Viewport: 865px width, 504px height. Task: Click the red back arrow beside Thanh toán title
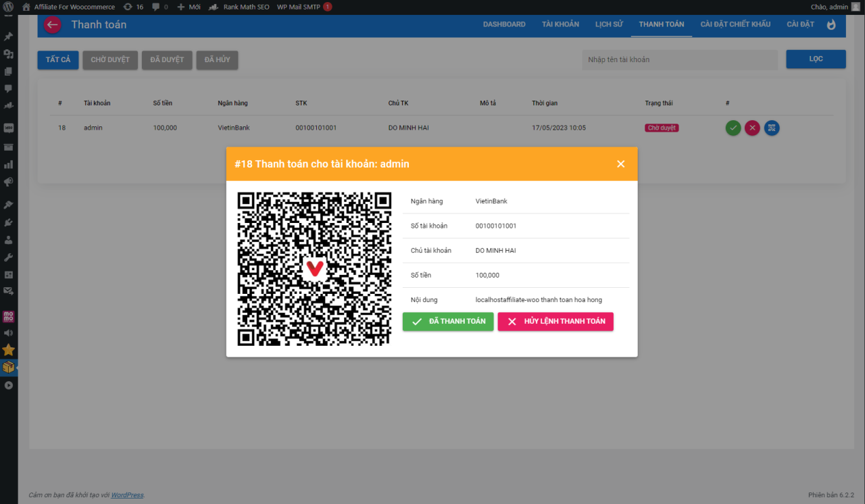tap(52, 24)
